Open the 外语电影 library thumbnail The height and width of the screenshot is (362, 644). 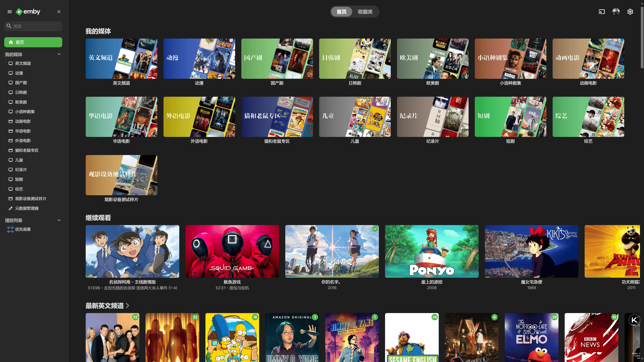tap(199, 117)
